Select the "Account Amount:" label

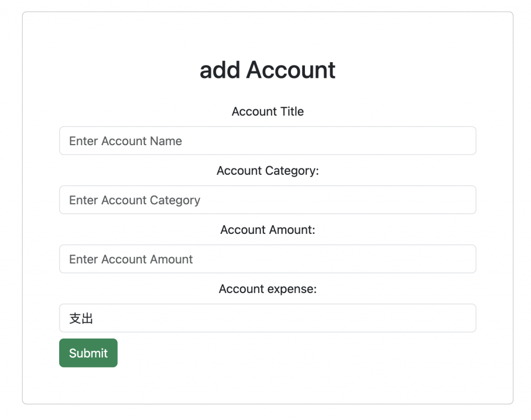click(x=268, y=230)
